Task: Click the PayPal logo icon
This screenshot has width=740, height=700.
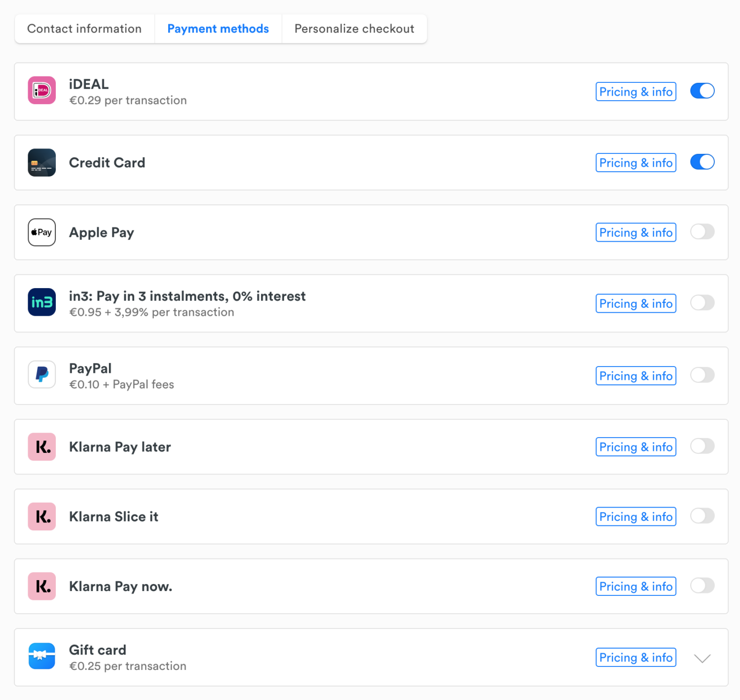Action: coord(42,374)
